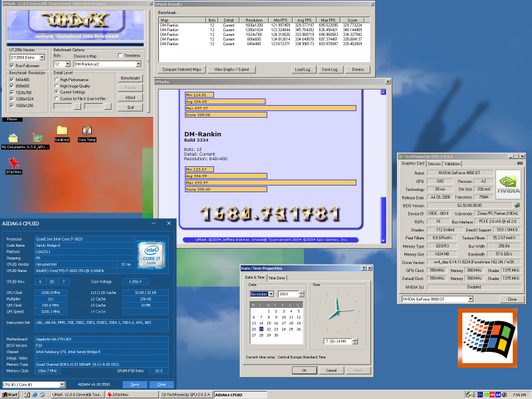This screenshot has height=399, width=532.
Task: Click the yellow speaker tray icon
Action: [x=474, y=394]
